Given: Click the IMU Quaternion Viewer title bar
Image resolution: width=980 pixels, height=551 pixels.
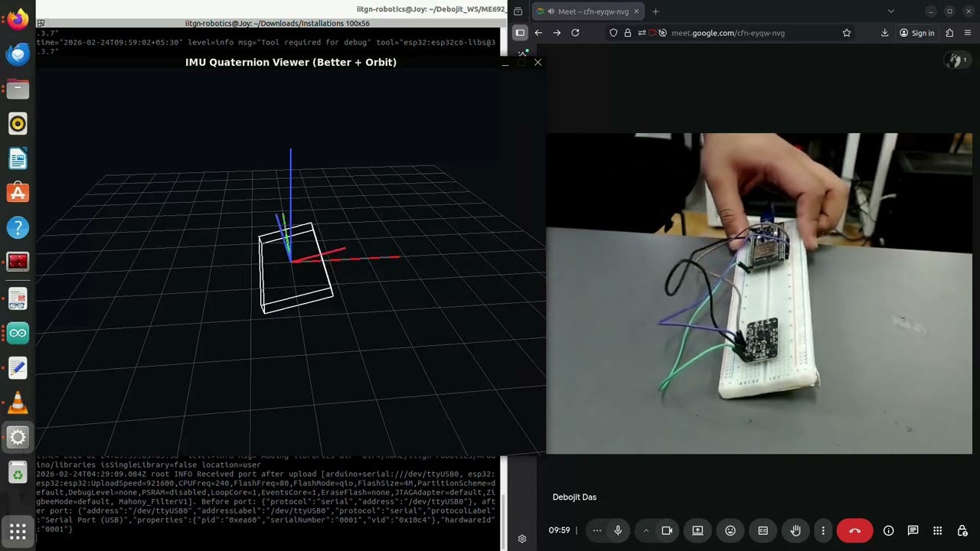Looking at the screenshot, I should tap(291, 62).
